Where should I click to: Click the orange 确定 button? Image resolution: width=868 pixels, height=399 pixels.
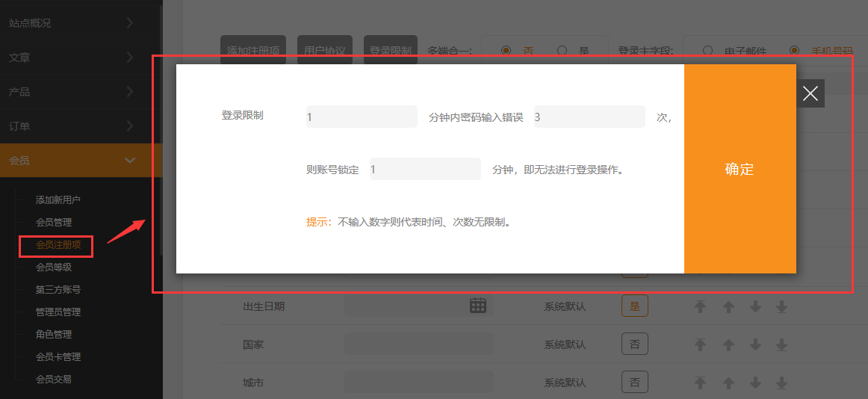740,169
